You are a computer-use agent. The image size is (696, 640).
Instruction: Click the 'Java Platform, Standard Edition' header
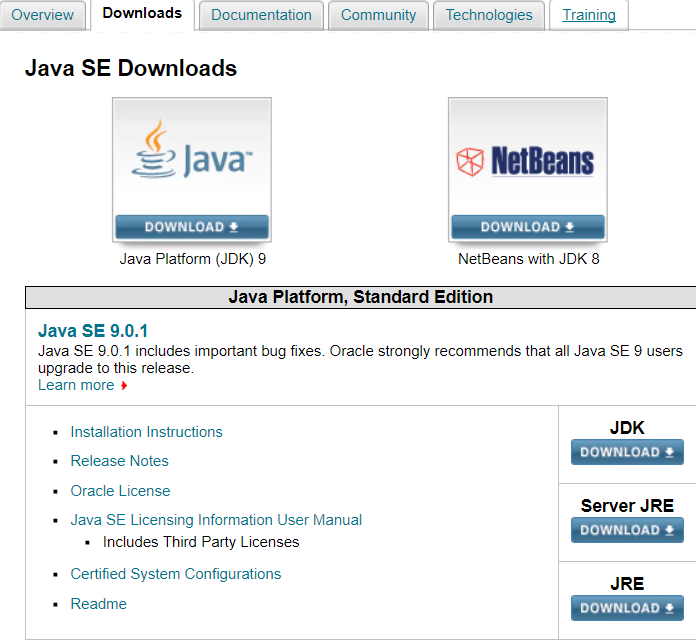[360, 297]
